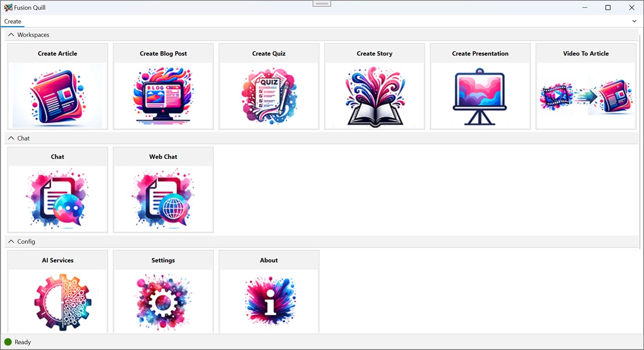Screen dimensions: 644x350
Task: Click the Fusion Quill title bar icon
Action: [x=8, y=7]
